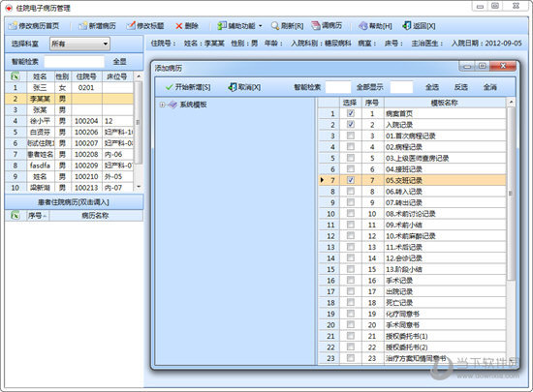Click the 新增病历 toolbar icon
533x392 pixels.
point(82,26)
